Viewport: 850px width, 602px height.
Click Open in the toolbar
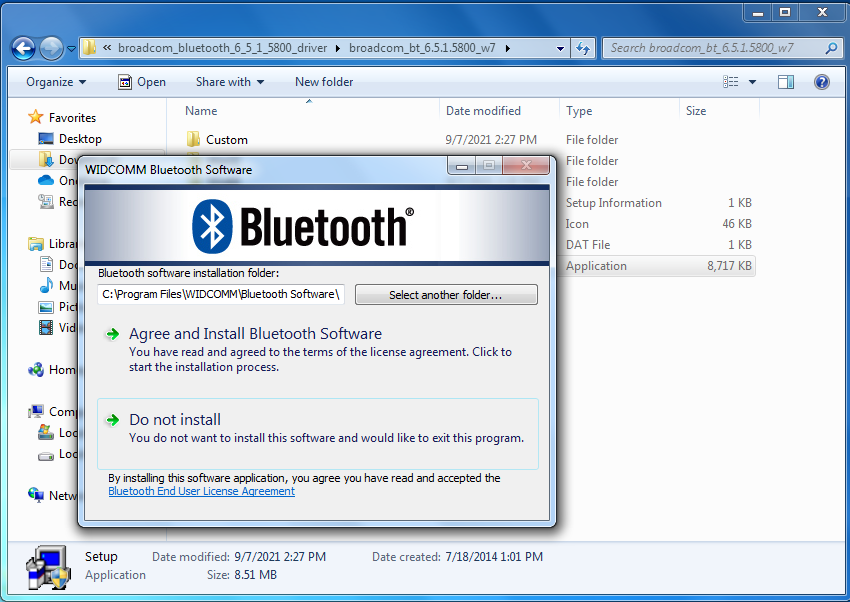[142, 81]
